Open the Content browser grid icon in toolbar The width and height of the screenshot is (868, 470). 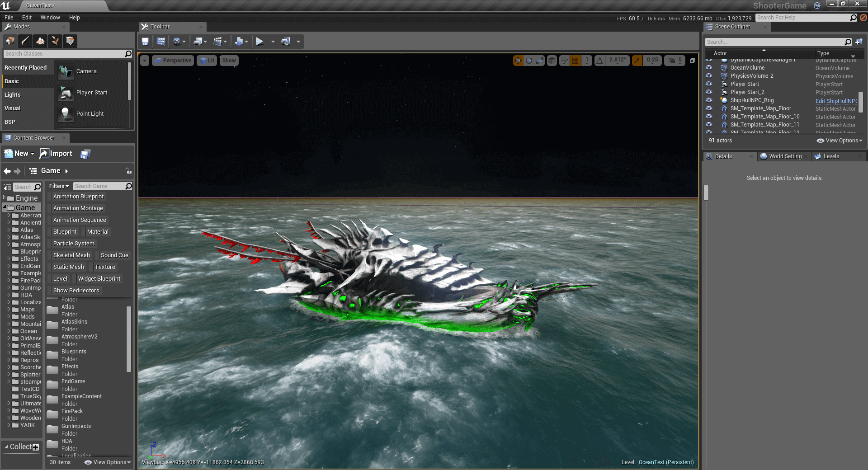tap(161, 42)
